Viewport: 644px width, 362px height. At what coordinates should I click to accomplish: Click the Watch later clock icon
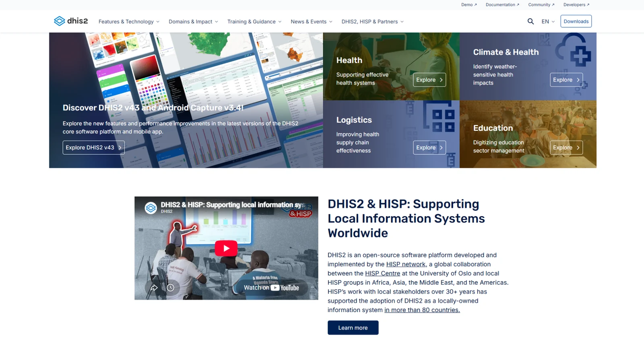pos(171,288)
